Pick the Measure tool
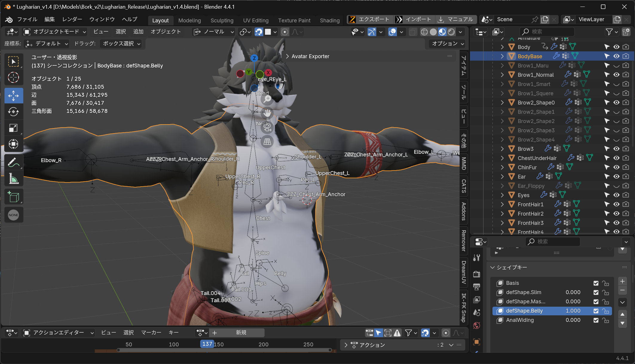This screenshot has height=364, width=635. point(13,179)
